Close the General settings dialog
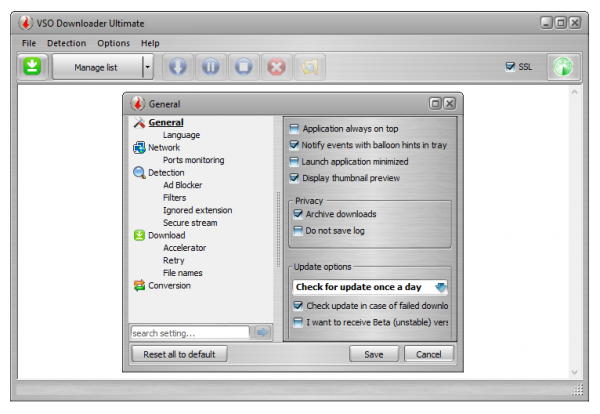 [x=450, y=103]
